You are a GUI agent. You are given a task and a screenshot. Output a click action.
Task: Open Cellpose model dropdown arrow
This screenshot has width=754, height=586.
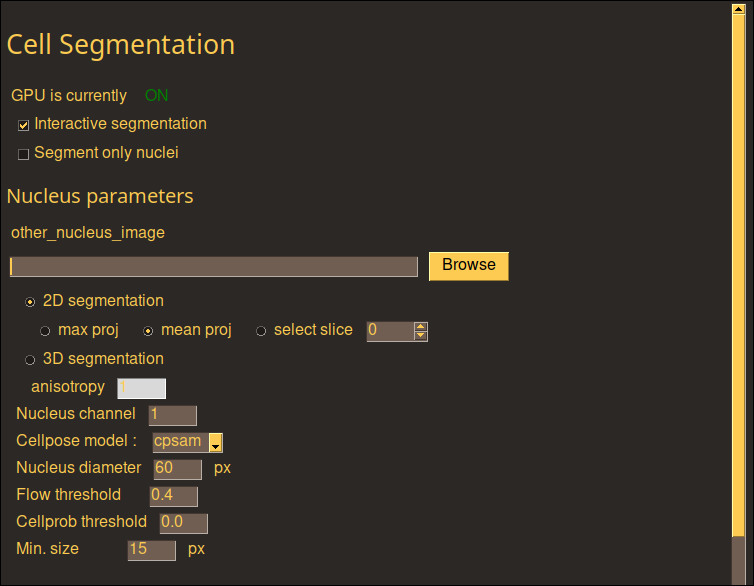tap(215, 443)
